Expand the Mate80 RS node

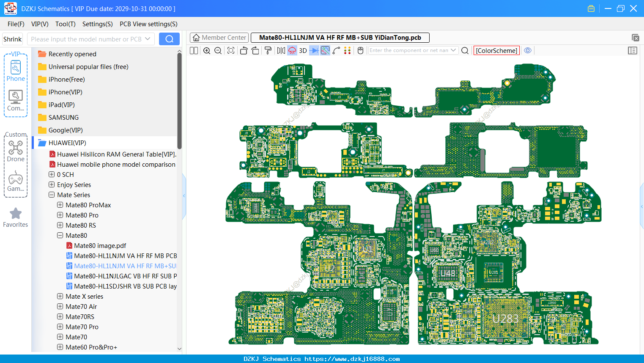pyautogui.click(x=60, y=225)
